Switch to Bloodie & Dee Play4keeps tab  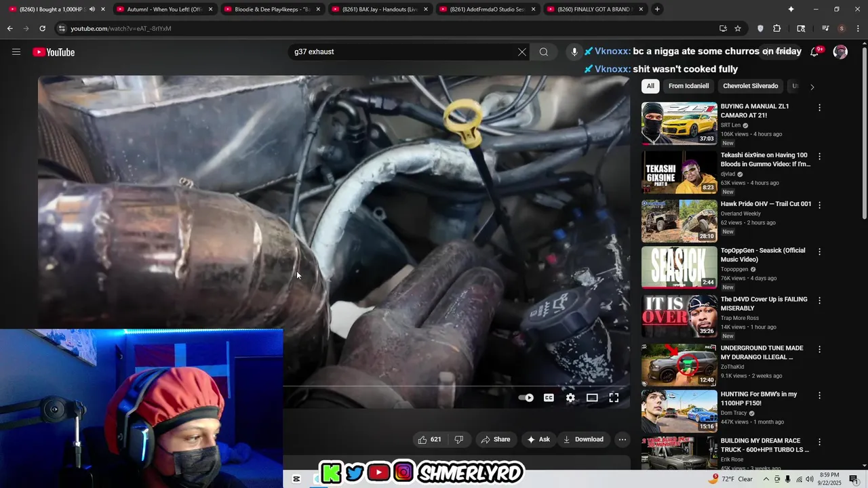click(x=271, y=9)
